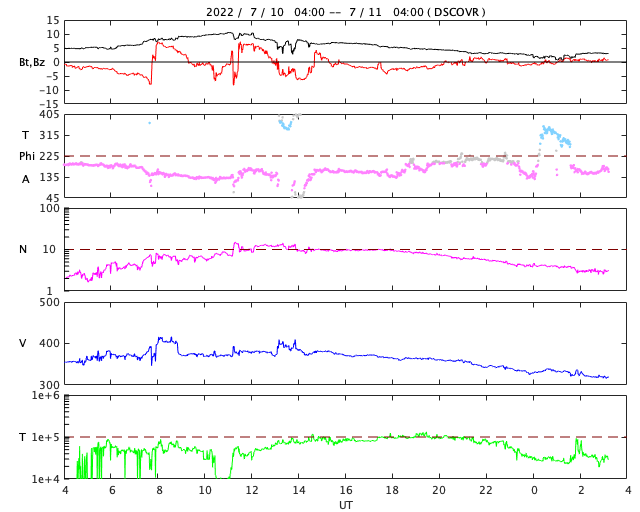Click the x-axis tick label 12
The image size is (640, 512).
click(252, 491)
